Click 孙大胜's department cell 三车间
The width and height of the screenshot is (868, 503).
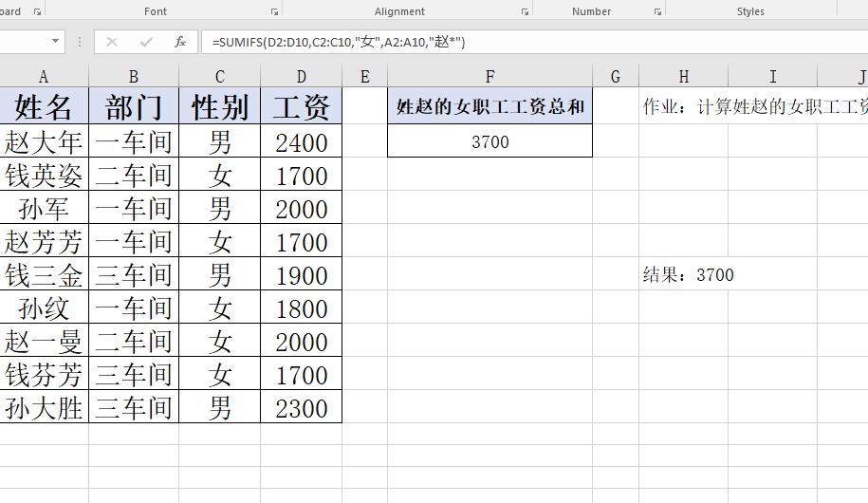click(134, 406)
